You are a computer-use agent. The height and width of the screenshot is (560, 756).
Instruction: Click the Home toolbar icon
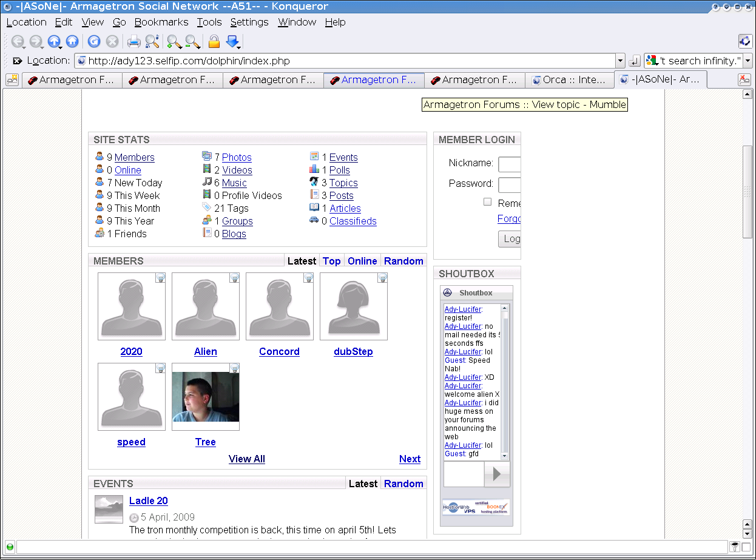(72, 41)
